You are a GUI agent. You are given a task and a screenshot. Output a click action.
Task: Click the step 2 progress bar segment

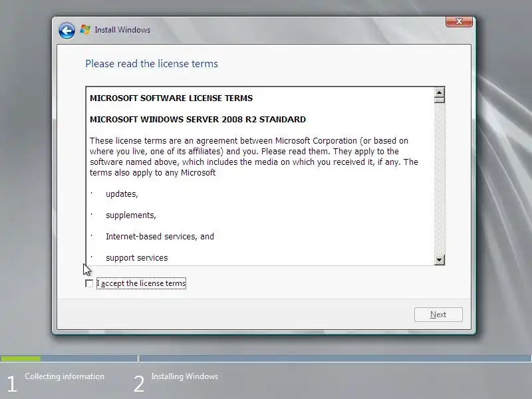(336, 358)
